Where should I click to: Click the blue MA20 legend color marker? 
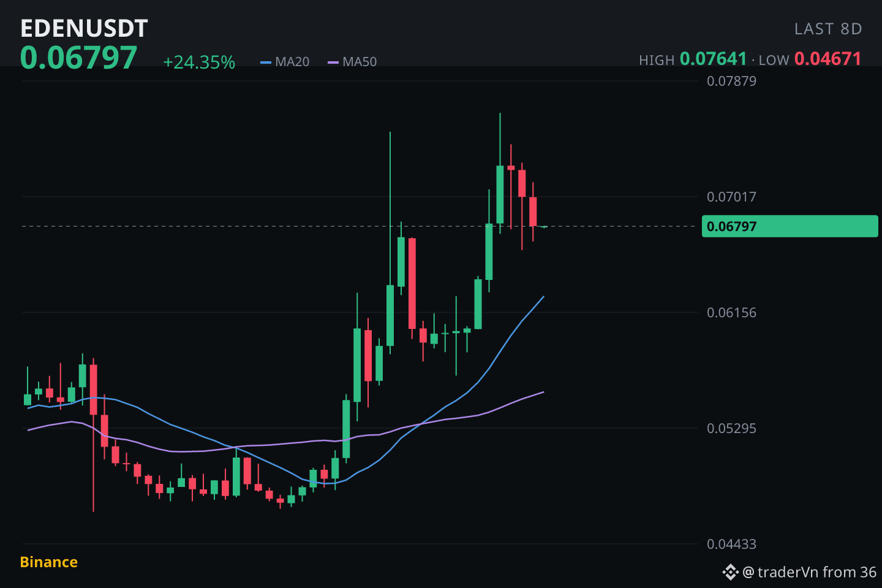(x=265, y=62)
